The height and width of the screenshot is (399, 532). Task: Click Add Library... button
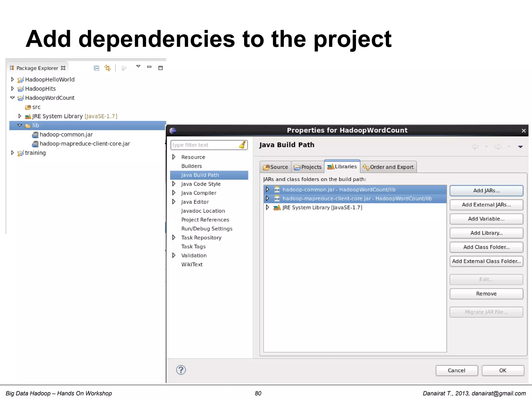(x=486, y=233)
